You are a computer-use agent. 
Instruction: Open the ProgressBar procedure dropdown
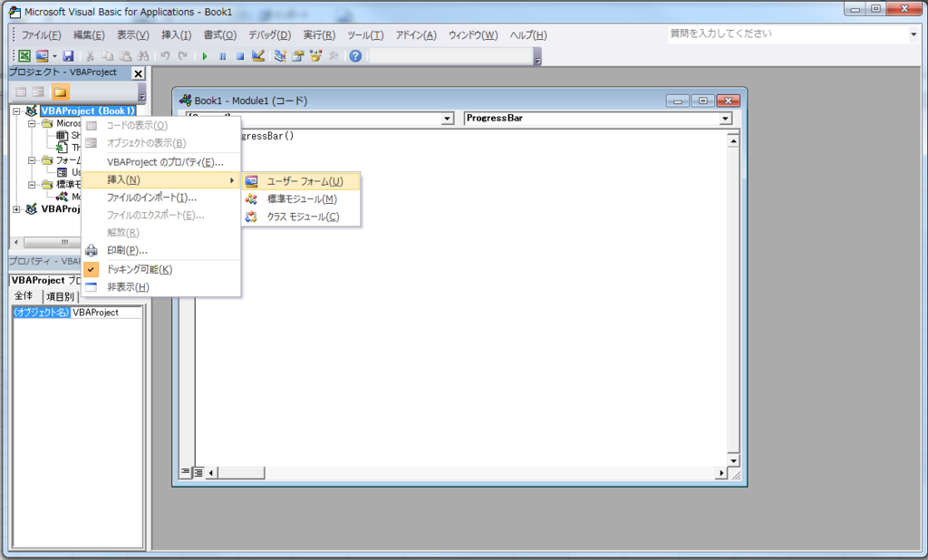[725, 119]
